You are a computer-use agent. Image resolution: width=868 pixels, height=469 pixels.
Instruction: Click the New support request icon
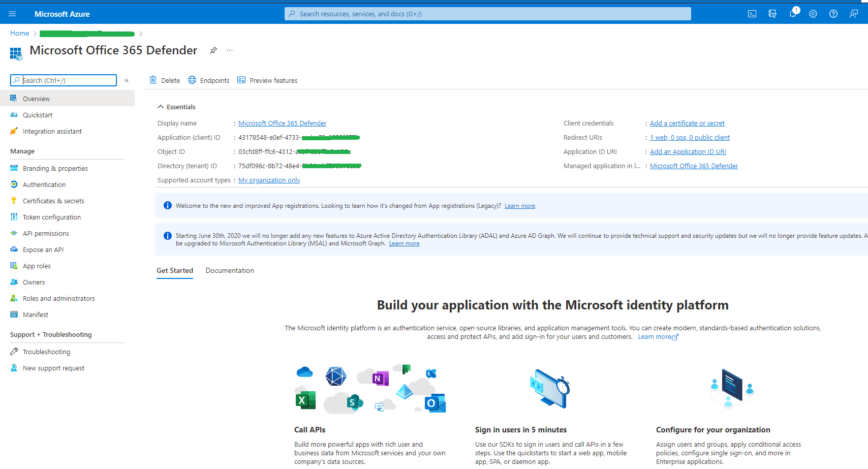click(14, 368)
